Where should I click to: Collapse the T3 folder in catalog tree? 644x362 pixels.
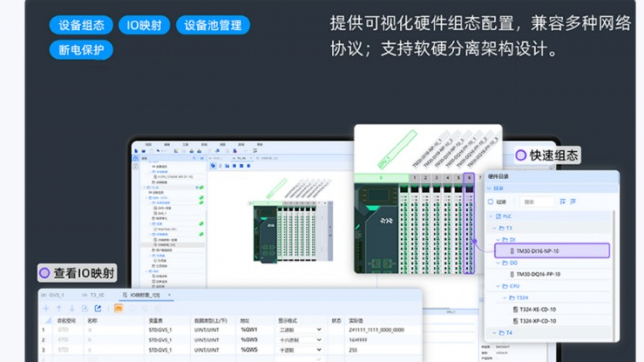pos(494,228)
